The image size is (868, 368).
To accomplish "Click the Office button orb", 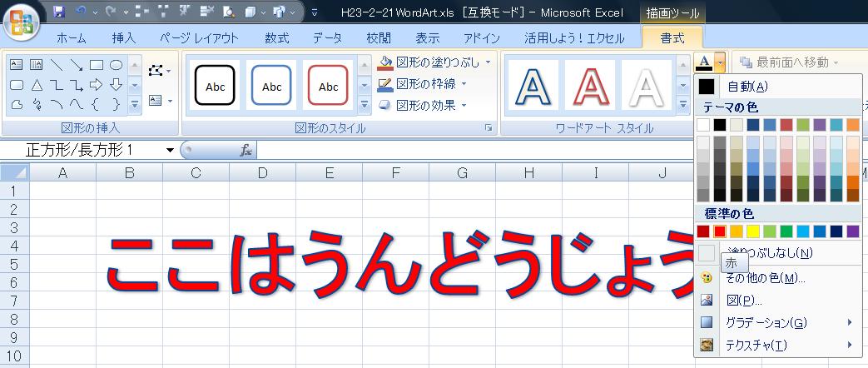I will tap(21, 24).
